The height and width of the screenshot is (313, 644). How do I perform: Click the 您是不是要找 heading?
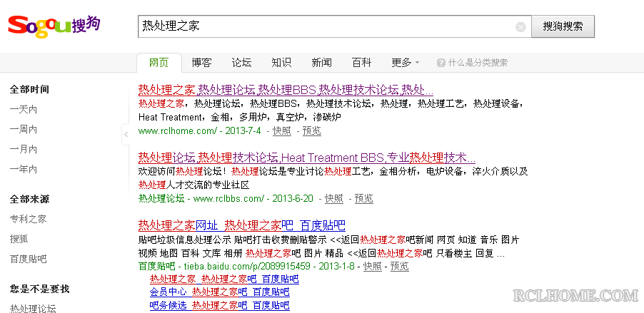tap(39, 289)
